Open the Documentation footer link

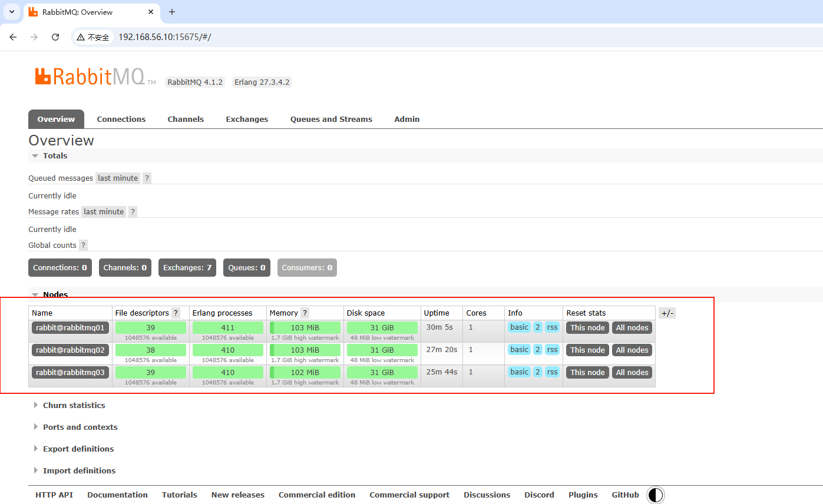tap(117, 495)
